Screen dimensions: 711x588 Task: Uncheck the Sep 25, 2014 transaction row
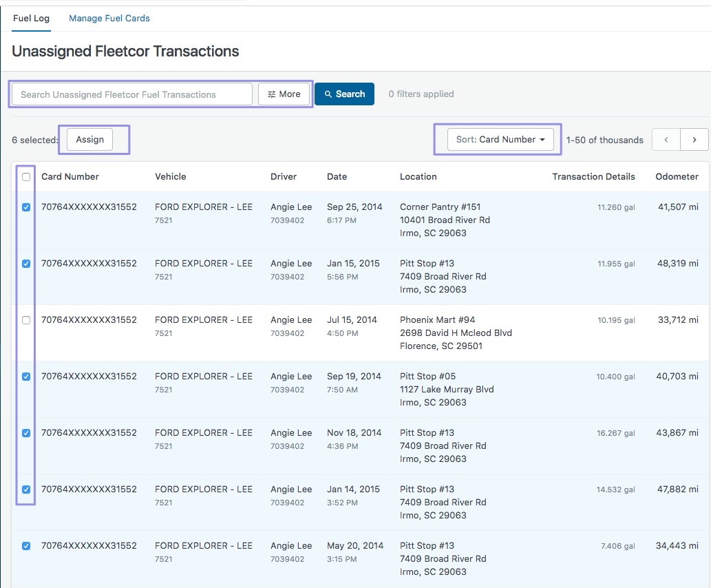[x=26, y=207]
